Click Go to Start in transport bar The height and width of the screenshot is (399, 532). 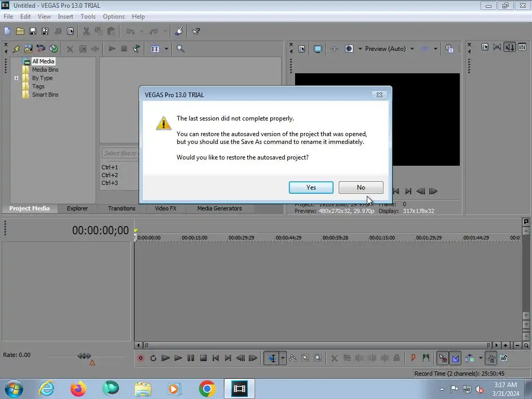coord(216,358)
